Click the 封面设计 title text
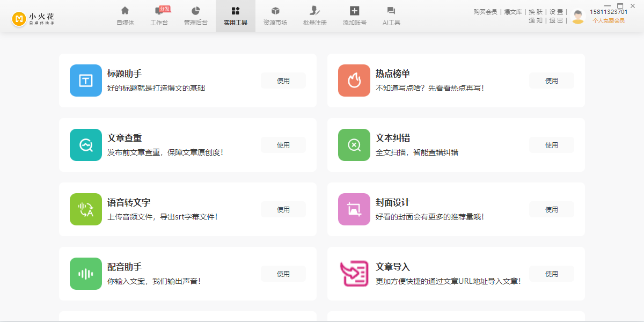The width and height of the screenshot is (644, 322). [x=393, y=203]
